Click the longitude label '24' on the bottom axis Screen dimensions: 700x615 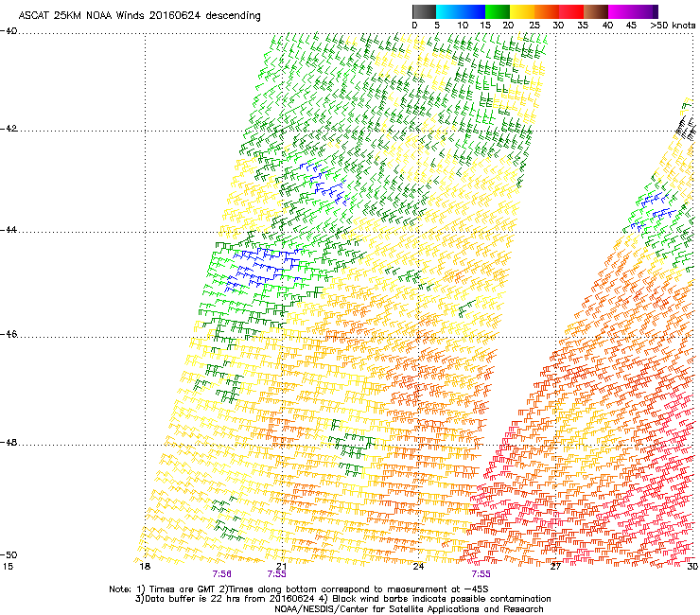point(418,567)
